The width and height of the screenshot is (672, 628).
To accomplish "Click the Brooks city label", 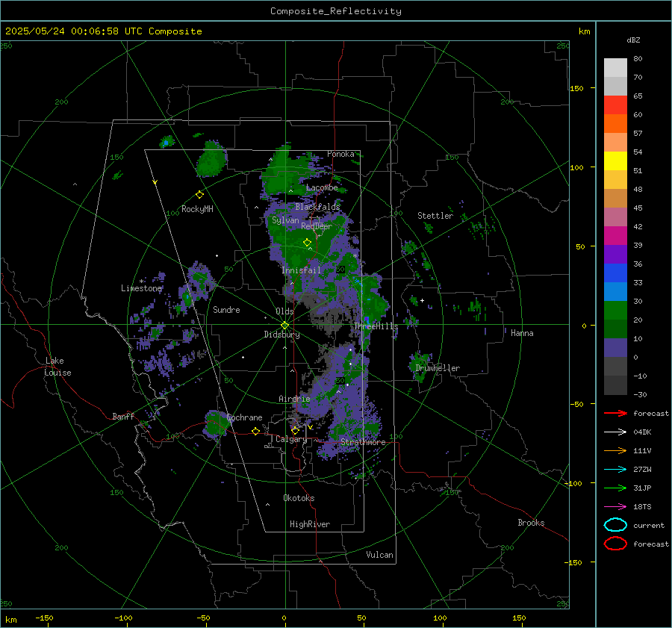I will pyautogui.click(x=531, y=523).
